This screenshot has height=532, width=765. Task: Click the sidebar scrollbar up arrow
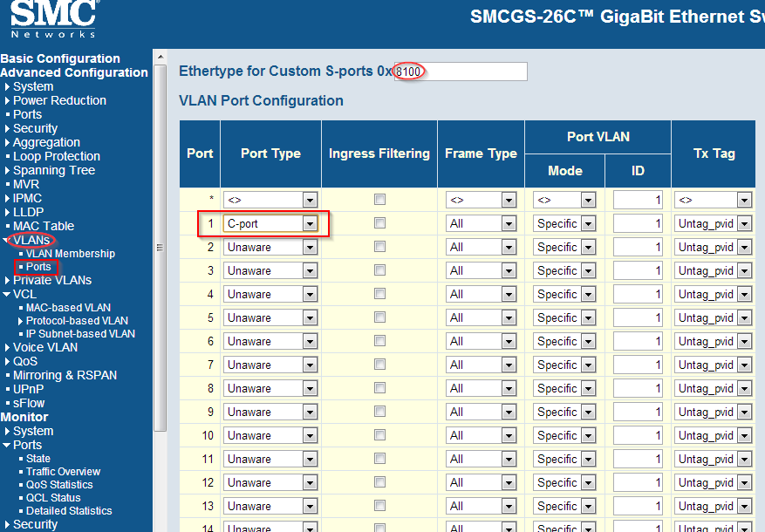(159, 57)
